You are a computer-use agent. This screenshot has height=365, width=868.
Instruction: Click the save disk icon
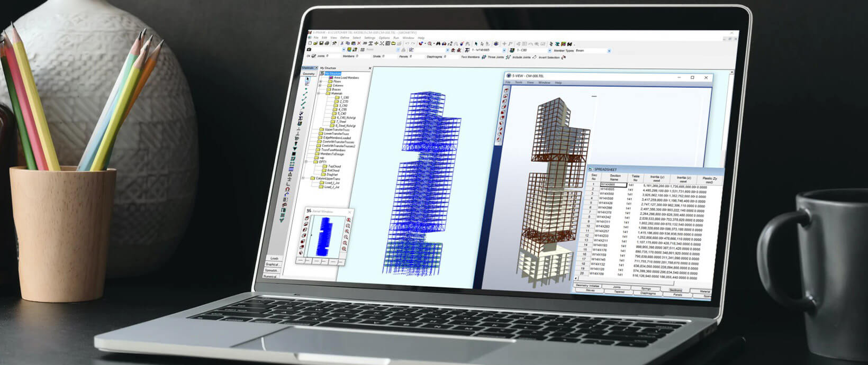(x=321, y=43)
